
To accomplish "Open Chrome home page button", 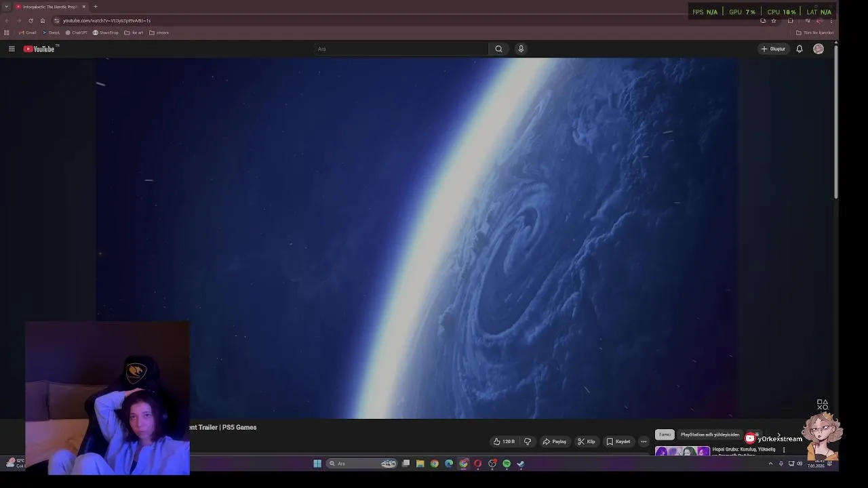I will point(42,20).
